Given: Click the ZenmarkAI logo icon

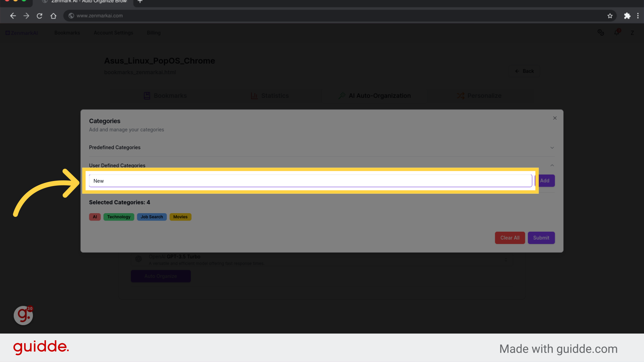Looking at the screenshot, I should 7,33.
